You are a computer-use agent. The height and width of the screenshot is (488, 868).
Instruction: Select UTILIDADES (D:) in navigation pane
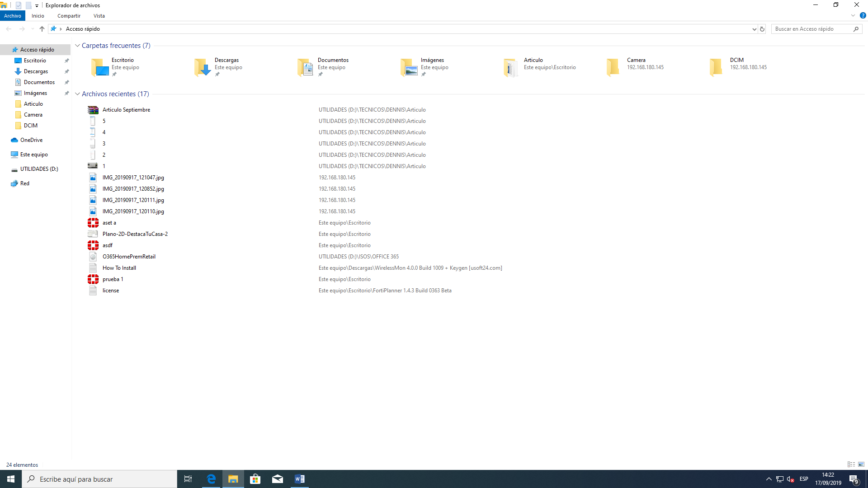click(39, 169)
